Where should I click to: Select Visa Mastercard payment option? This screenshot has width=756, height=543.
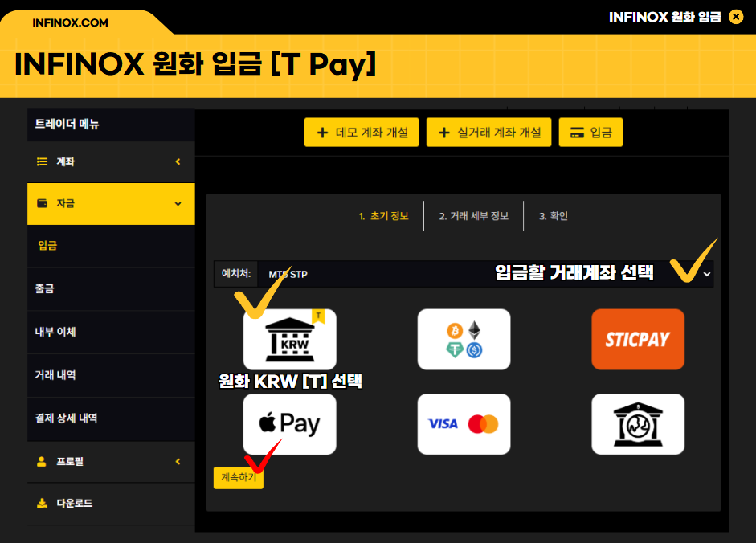pyautogui.click(x=464, y=424)
